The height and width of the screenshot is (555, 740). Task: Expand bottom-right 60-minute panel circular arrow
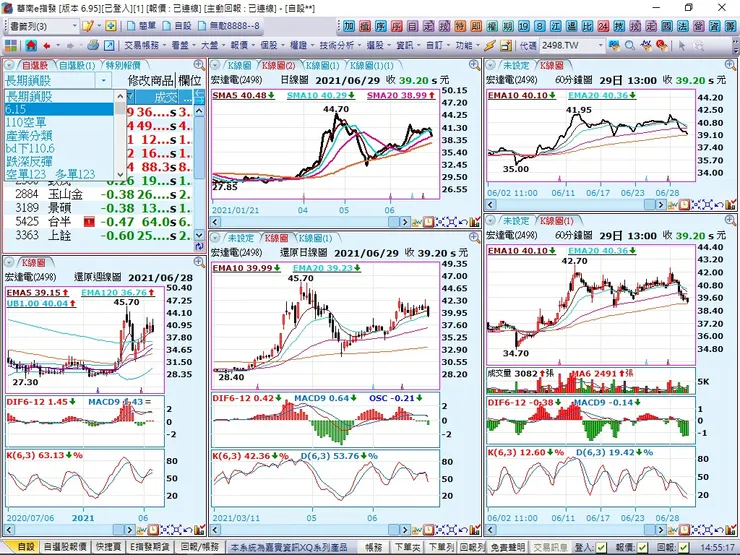[x=490, y=220]
